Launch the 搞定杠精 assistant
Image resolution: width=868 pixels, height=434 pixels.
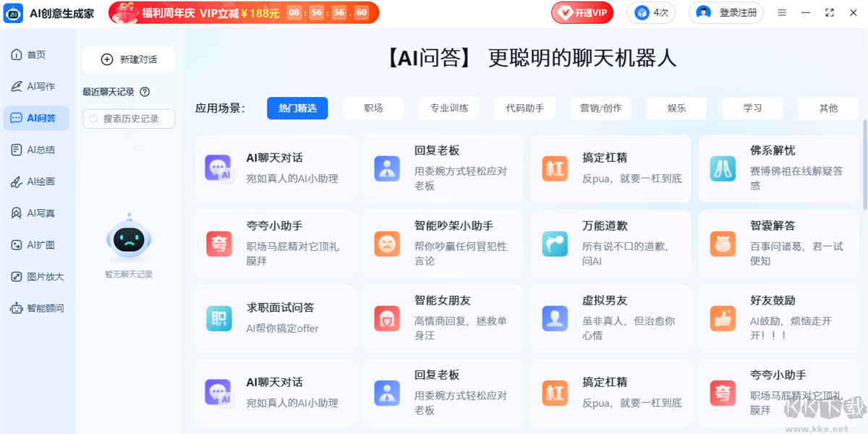tap(610, 168)
